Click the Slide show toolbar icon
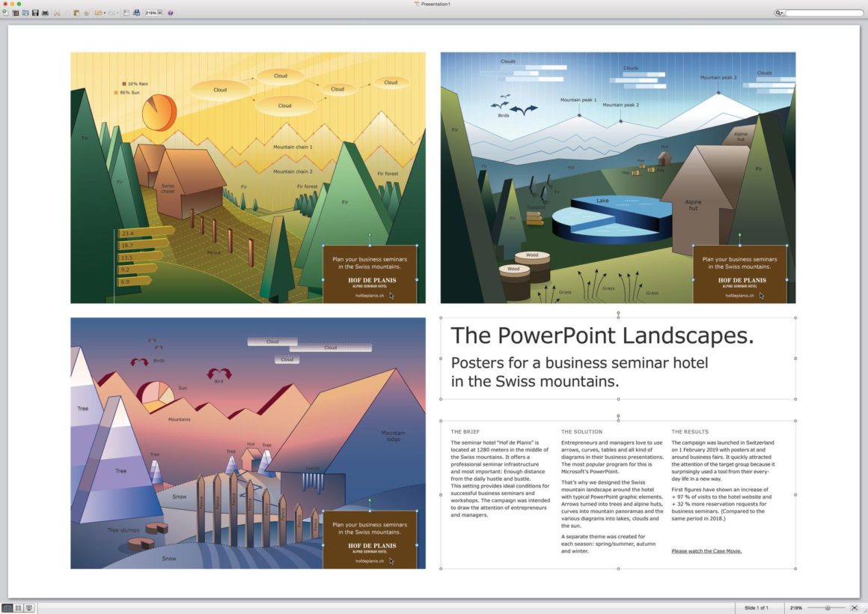 tap(126, 13)
